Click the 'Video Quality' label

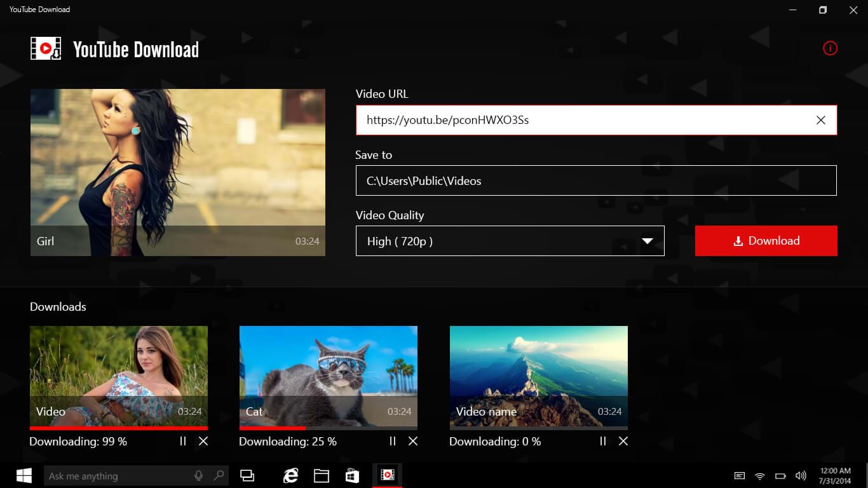pyautogui.click(x=390, y=215)
